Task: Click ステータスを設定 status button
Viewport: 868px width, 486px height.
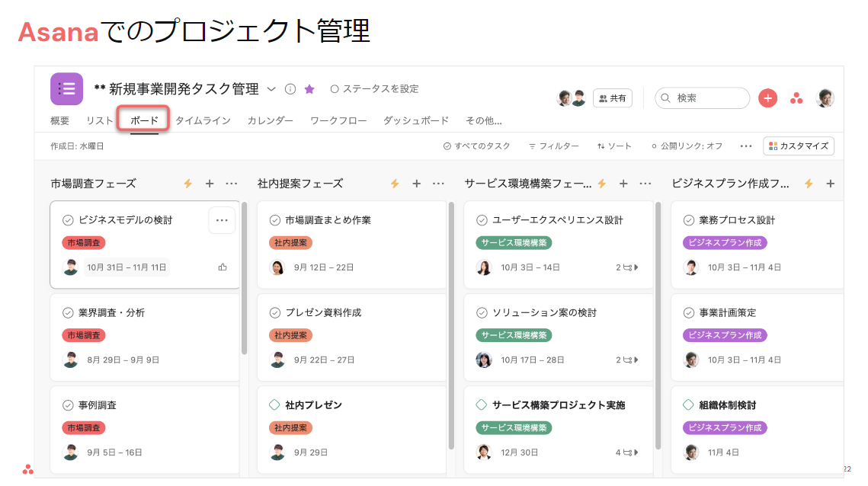Action: point(375,89)
